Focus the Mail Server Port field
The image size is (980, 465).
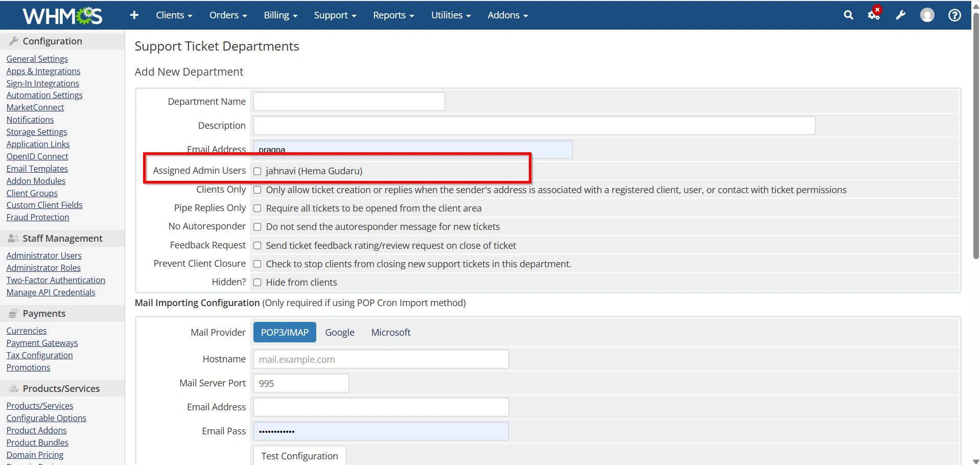pyautogui.click(x=301, y=383)
